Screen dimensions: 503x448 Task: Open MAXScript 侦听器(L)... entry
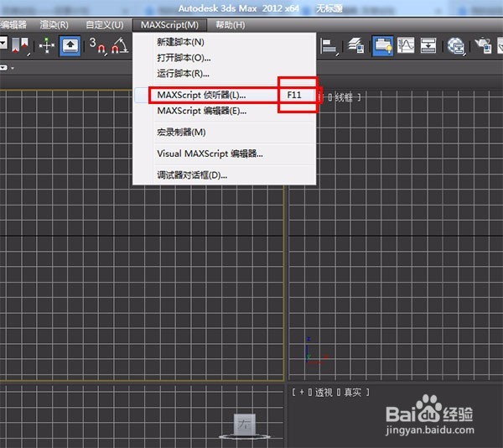coord(225,95)
